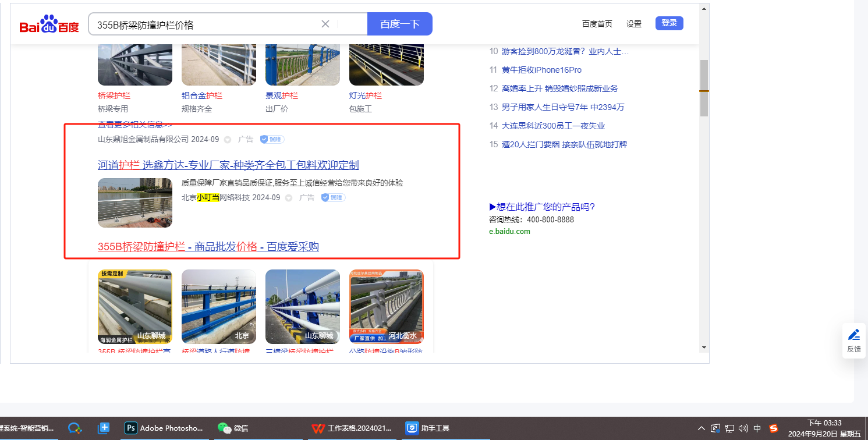Open the 百度首页 link
Screen dimensions: 868x440
[597, 24]
